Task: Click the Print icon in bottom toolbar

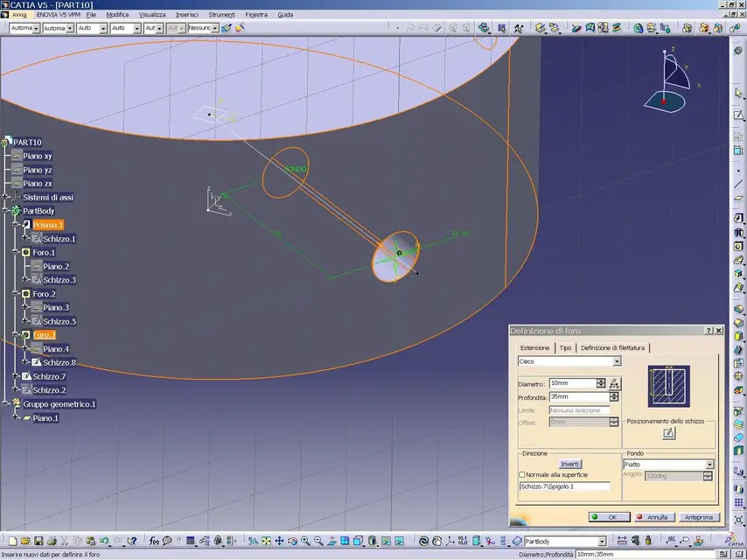Action: click(52, 541)
